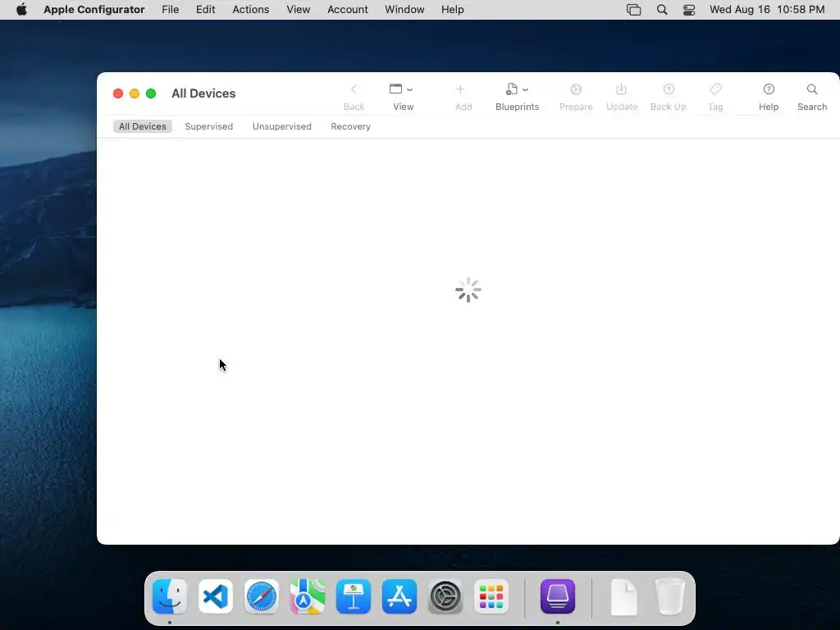Image resolution: width=840 pixels, height=630 pixels.
Task: Close the All Devices window
Action: [x=118, y=94]
